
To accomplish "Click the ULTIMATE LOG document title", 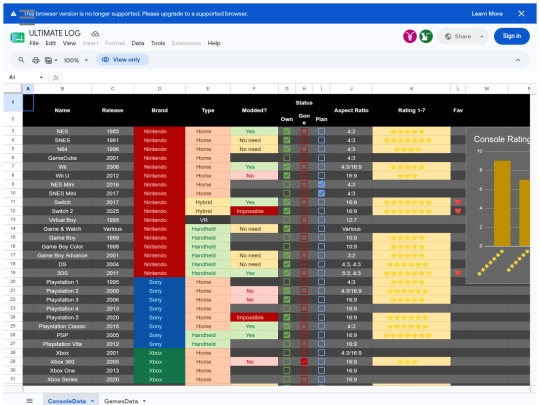I will coord(55,33).
